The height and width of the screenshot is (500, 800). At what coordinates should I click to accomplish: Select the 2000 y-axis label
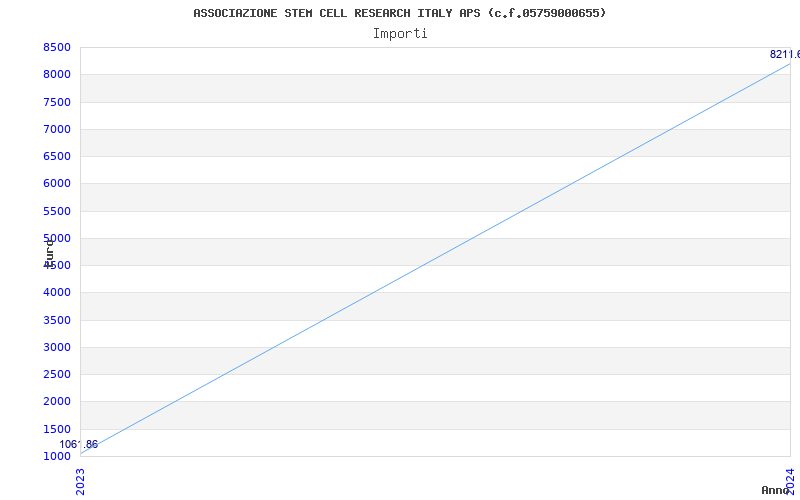click(57, 401)
